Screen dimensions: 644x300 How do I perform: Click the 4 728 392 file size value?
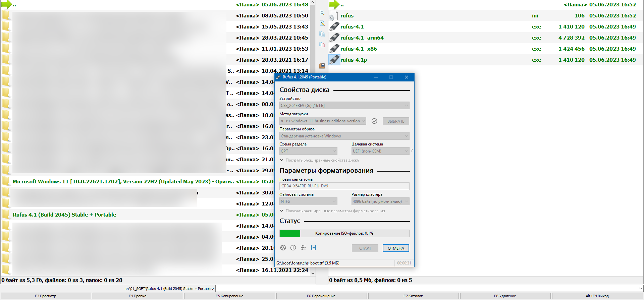click(571, 38)
